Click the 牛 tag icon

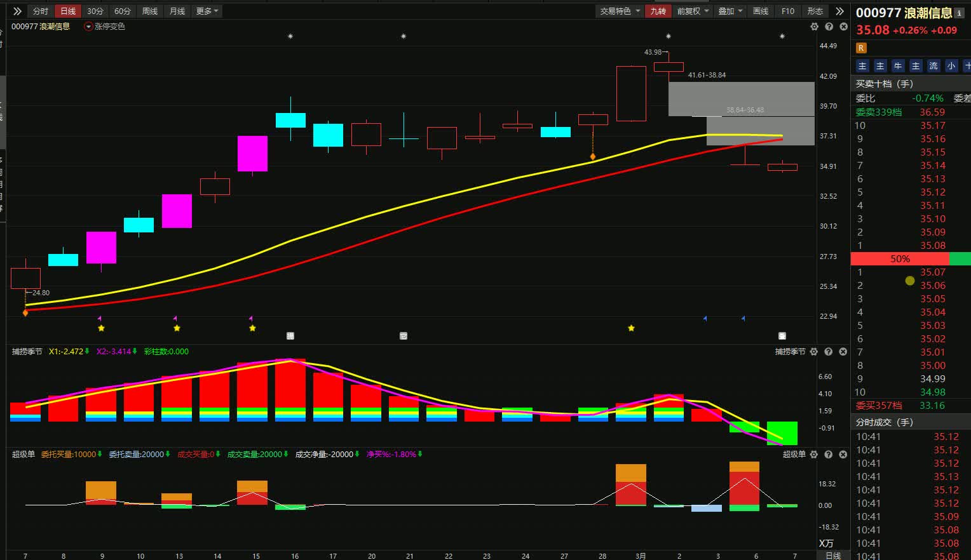pos(898,65)
